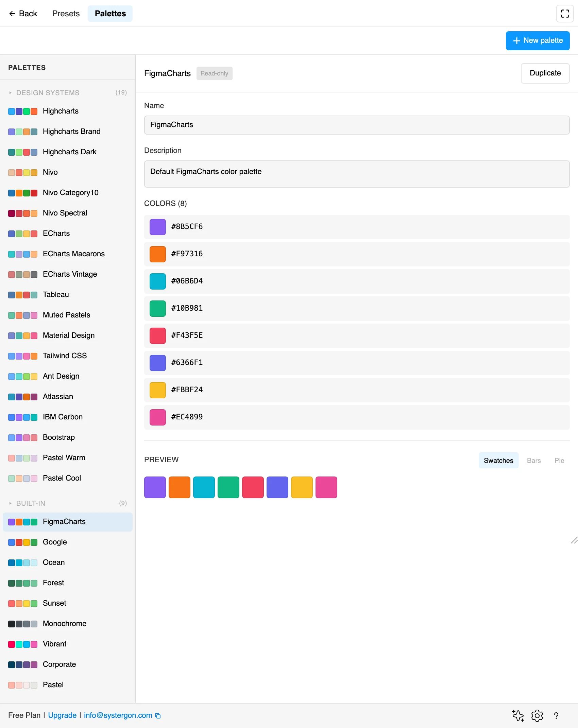Select the Vibrant palette
Viewport: 578px width, 728px height.
(68, 644)
